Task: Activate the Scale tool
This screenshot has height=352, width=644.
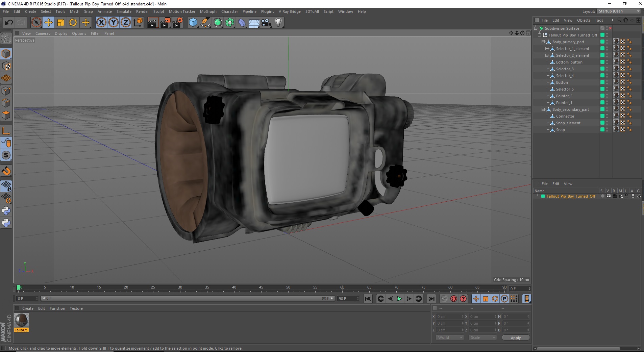Action: [x=61, y=23]
